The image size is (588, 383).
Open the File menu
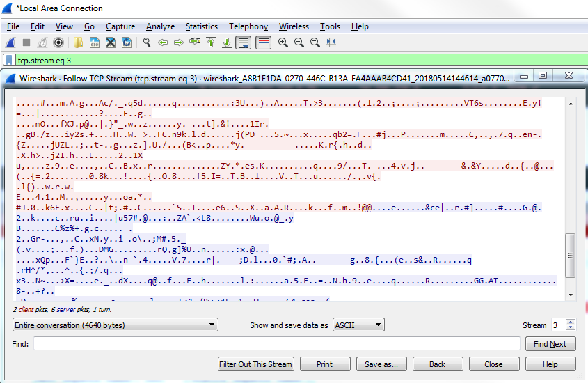click(13, 26)
